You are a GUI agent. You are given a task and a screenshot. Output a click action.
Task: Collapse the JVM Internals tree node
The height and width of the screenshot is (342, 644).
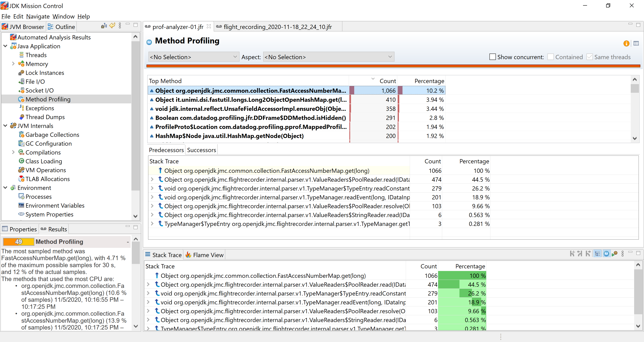click(x=5, y=126)
